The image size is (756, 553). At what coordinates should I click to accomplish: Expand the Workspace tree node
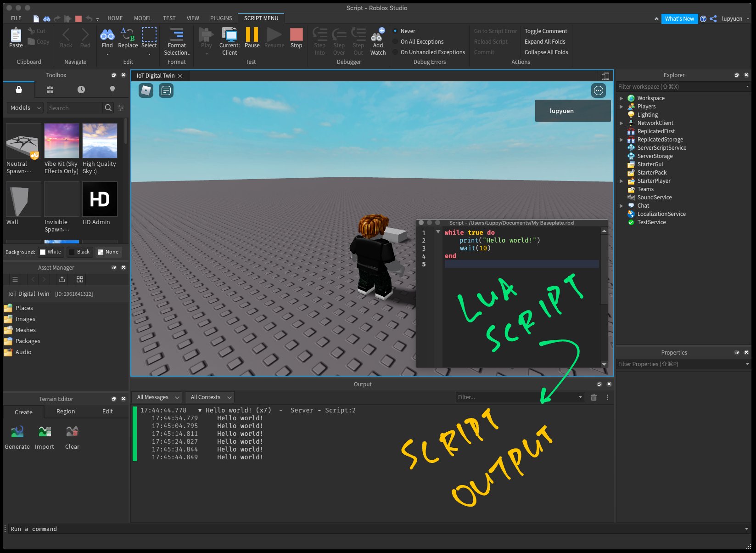(x=621, y=98)
